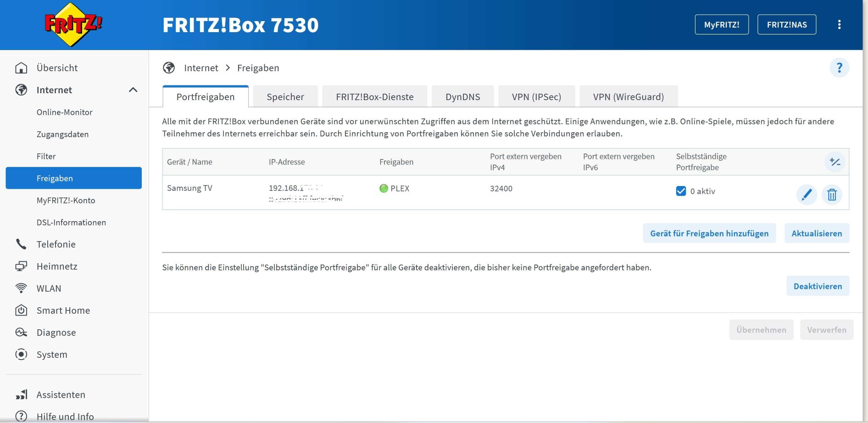Open the three-dot options menu

tap(839, 25)
